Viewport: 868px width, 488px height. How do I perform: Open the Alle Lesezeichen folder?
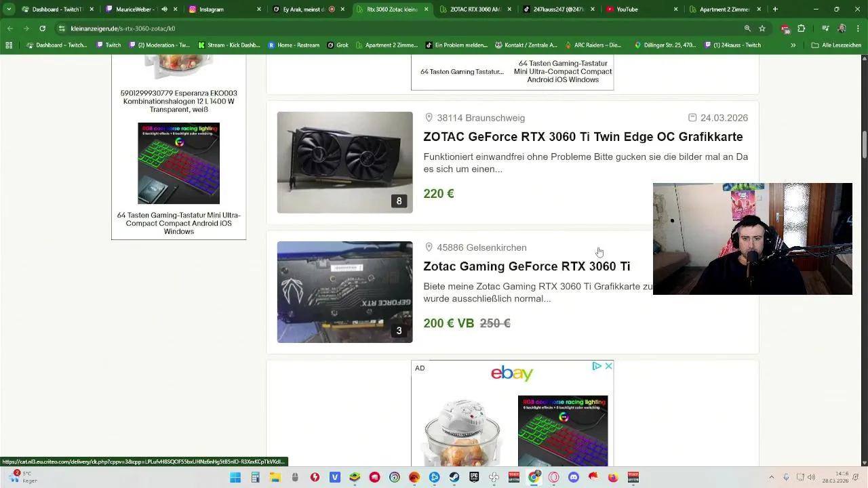click(836, 45)
